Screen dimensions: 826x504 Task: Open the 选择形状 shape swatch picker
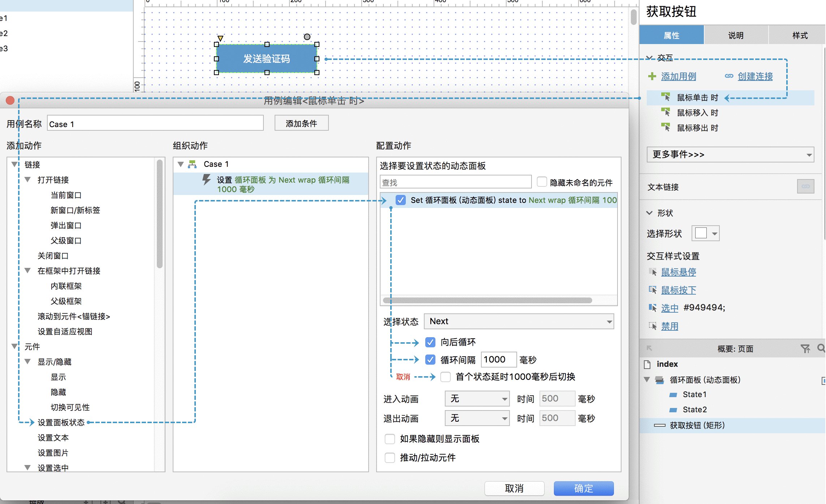[x=705, y=233]
